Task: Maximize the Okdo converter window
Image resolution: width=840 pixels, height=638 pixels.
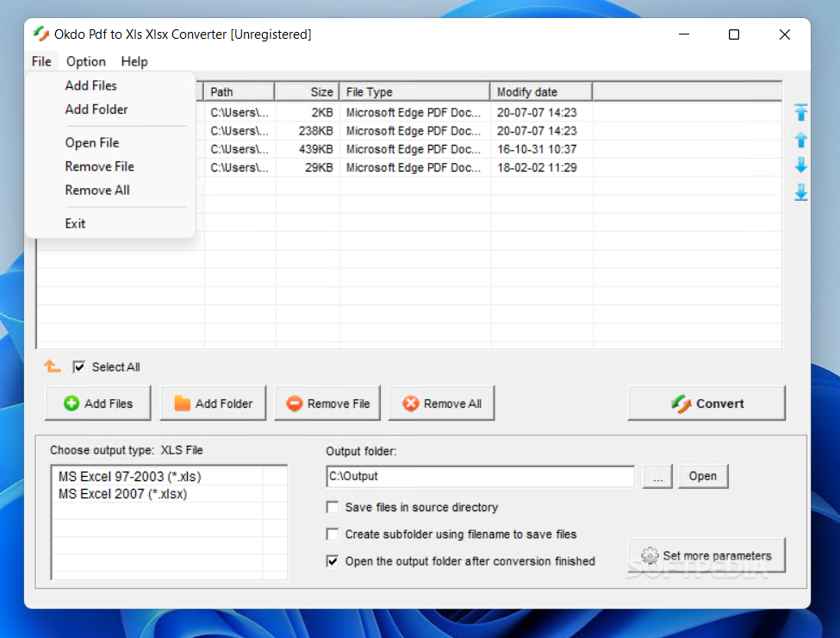Action: coord(734,34)
